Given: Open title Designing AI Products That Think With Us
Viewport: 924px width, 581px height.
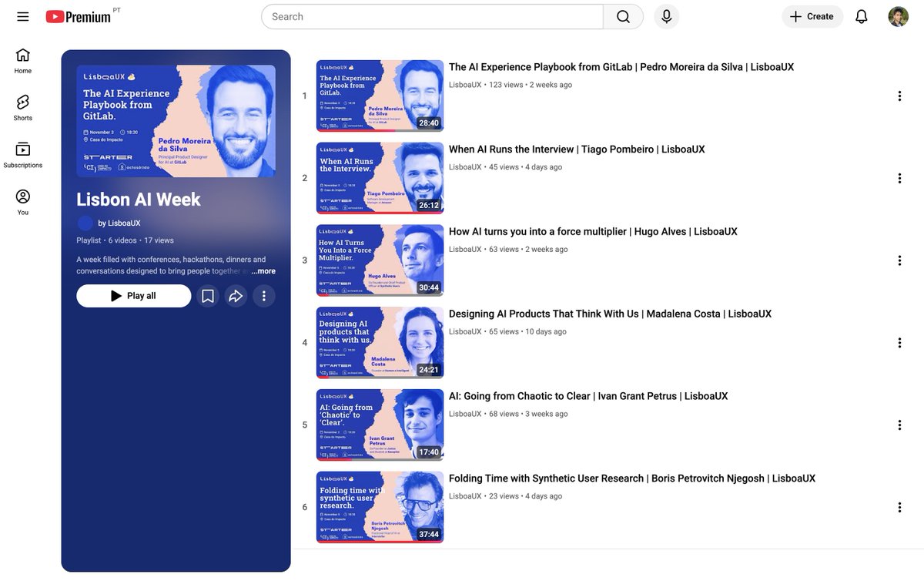Looking at the screenshot, I should tap(610, 314).
